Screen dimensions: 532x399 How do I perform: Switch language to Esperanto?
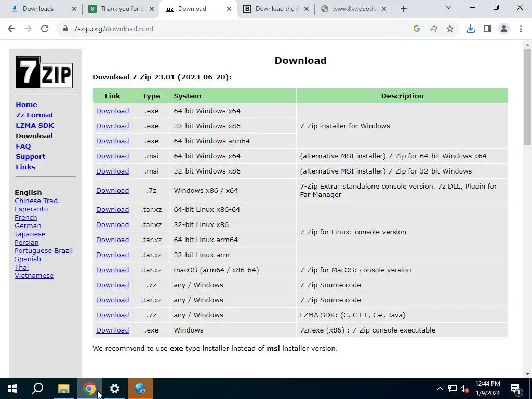click(x=31, y=209)
